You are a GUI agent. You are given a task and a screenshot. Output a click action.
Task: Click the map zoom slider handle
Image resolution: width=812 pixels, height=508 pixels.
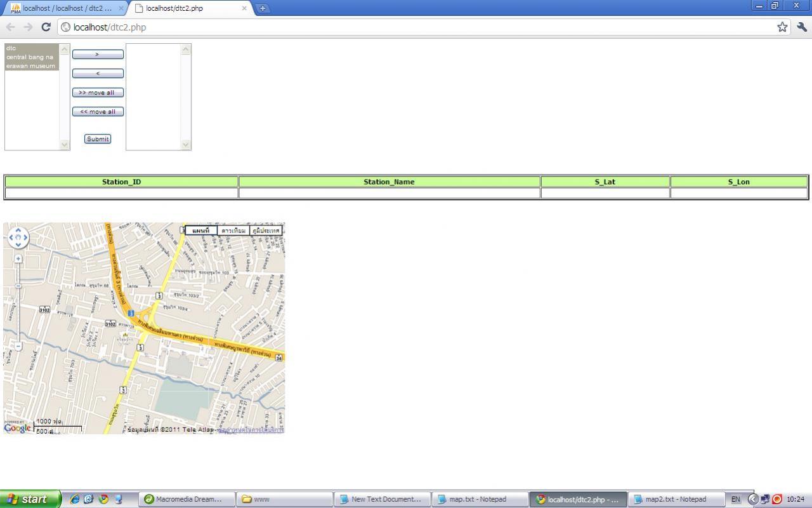18,286
